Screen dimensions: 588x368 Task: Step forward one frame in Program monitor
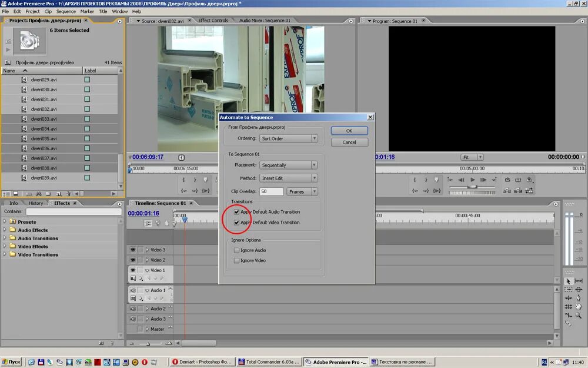[483, 180]
